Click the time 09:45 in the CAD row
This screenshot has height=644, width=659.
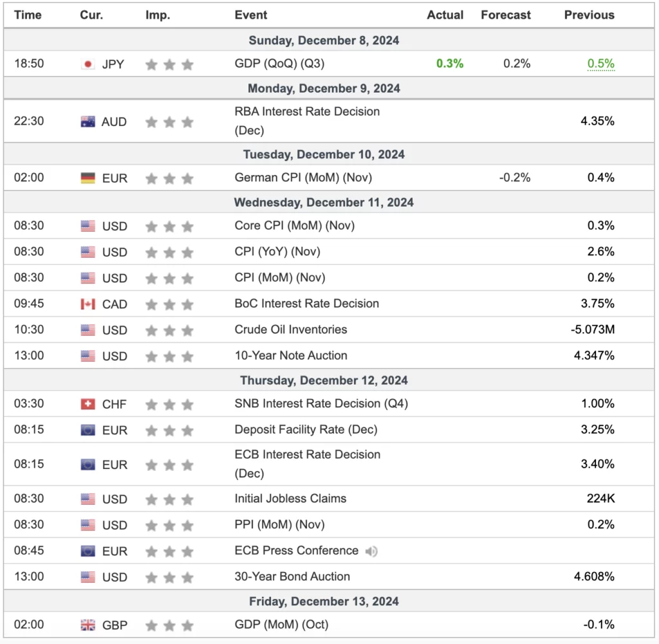(29, 303)
